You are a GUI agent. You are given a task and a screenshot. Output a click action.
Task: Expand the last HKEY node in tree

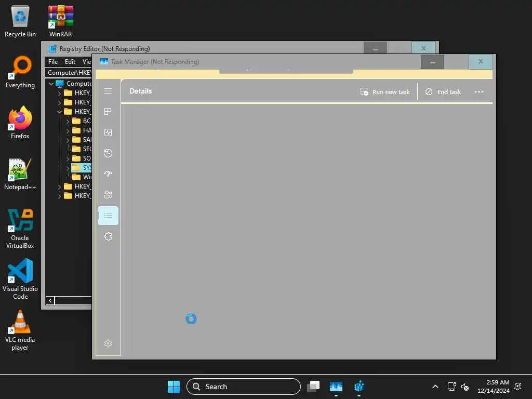tap(59, 196)
